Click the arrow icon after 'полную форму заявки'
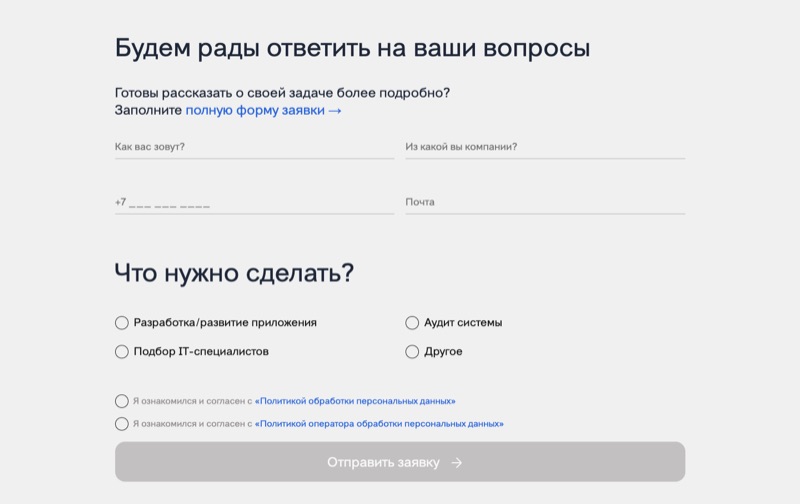Viewport: 800px width, 504px height. [335, 111]
